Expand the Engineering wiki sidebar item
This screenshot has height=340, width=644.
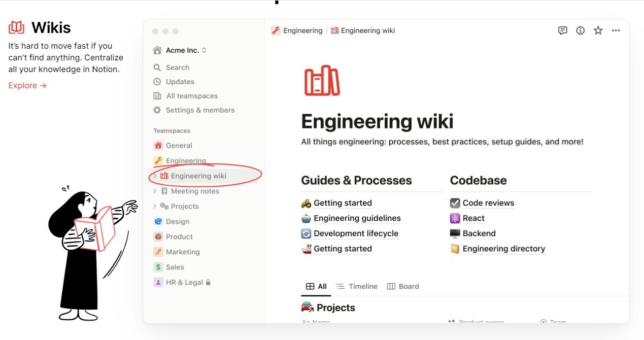click(155, 176)
